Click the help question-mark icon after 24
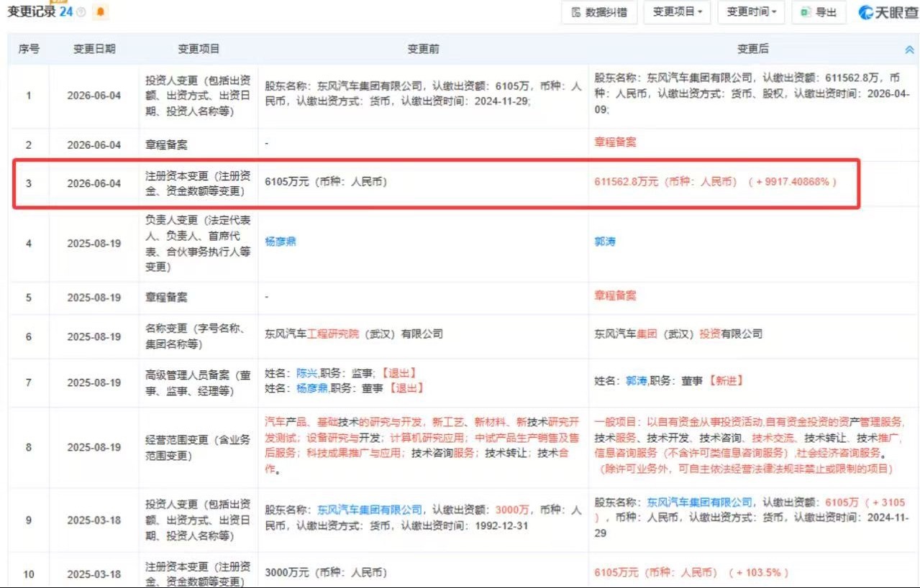Viewport: 920px width, 588px height. pyautogui.click(x=81, y=13)
